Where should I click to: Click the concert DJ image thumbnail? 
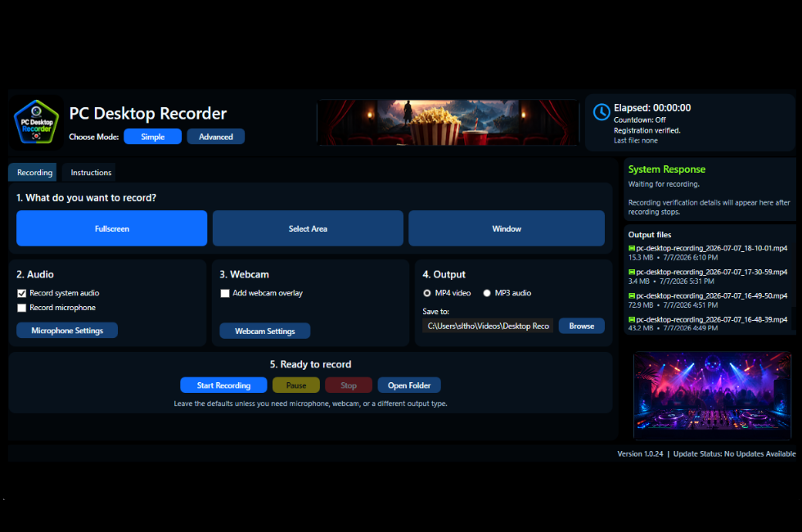pyautogui.click(x=712, y=395)
